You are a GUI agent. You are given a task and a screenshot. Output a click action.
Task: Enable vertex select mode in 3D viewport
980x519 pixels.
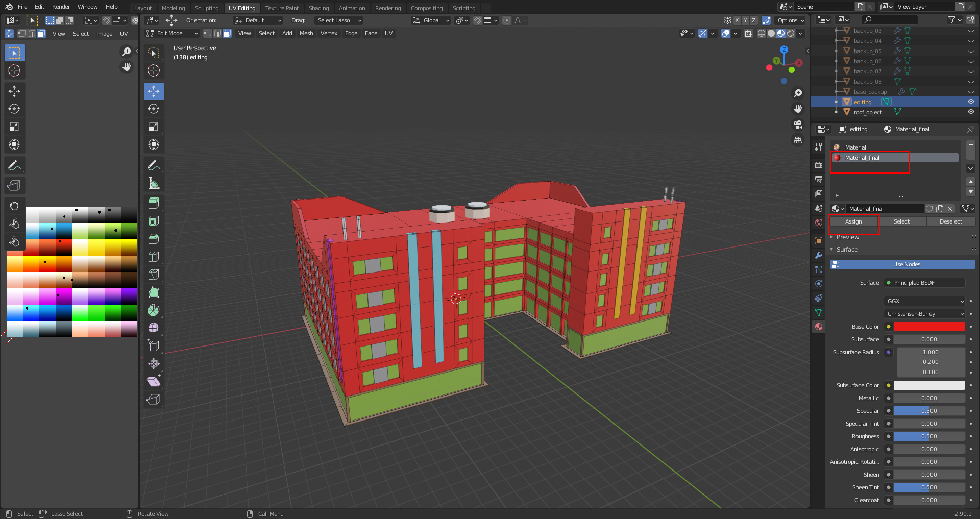(208, 33)
